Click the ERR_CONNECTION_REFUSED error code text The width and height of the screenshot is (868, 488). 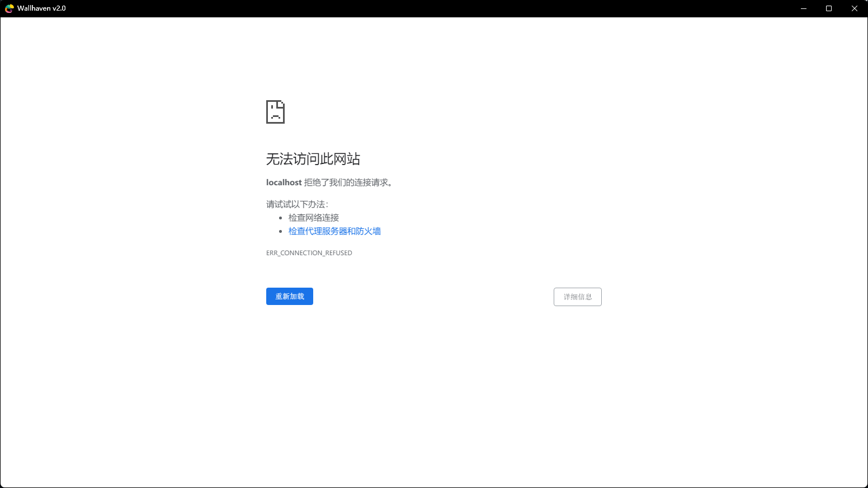pyautogui.click(x=309, y=252)
